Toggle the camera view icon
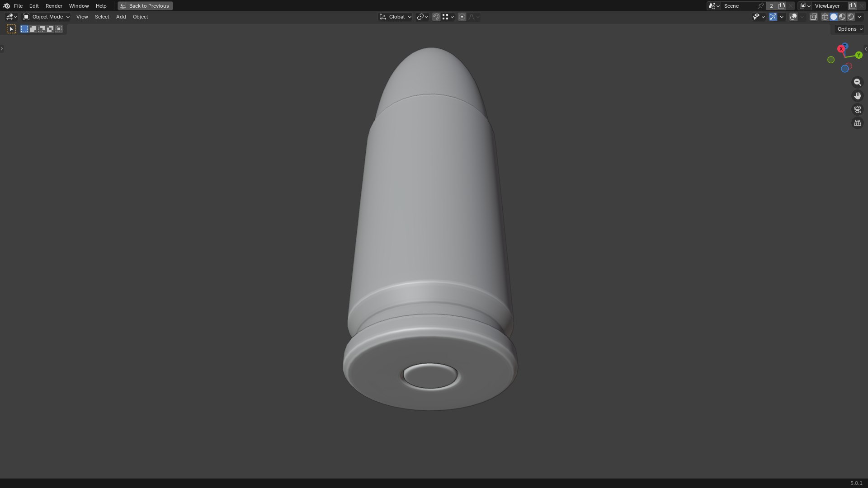Viewport: 868px width, 488px height. 857,109
